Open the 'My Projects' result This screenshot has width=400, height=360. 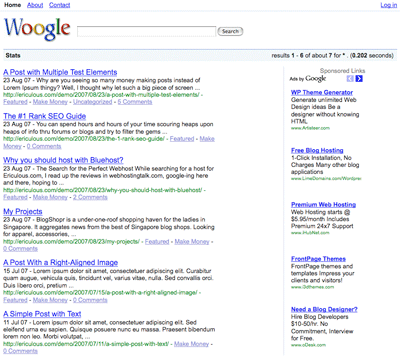click(x=23, y=212)
